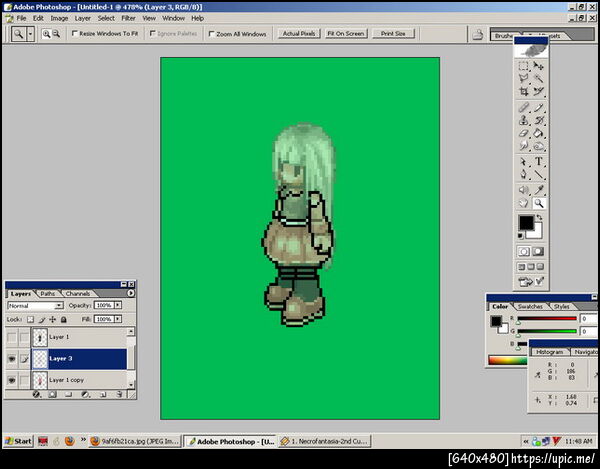Hide Layer 3 via eye icon
Screen dimensions: 600x469
pos(12,358)
